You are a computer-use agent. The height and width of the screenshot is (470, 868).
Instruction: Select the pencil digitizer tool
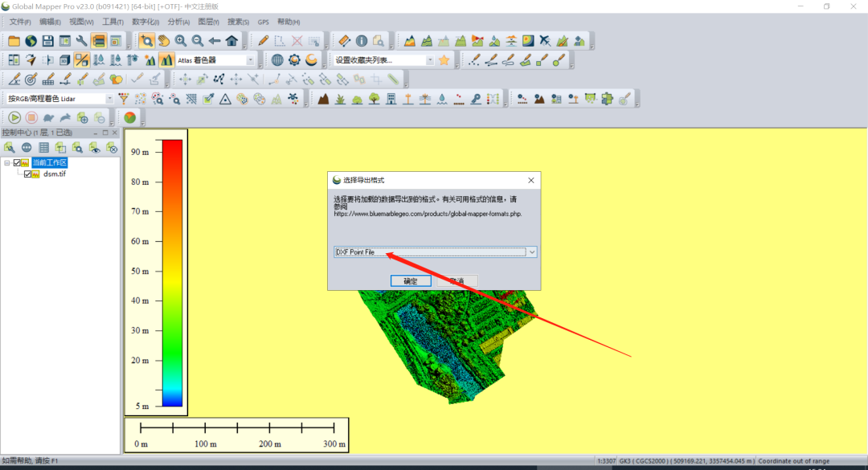pyautogui.click(x=263, y=41)
